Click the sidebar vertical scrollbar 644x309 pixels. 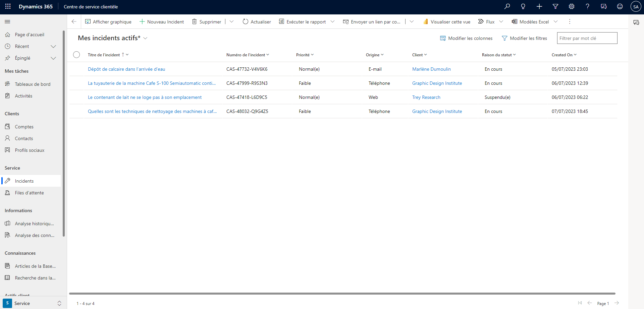pyautogui.click(x=64, y=134)
